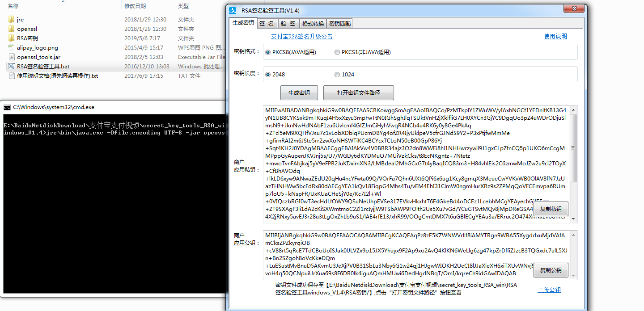Switch to the 生成密钥 tab

[x=243, y=23]
